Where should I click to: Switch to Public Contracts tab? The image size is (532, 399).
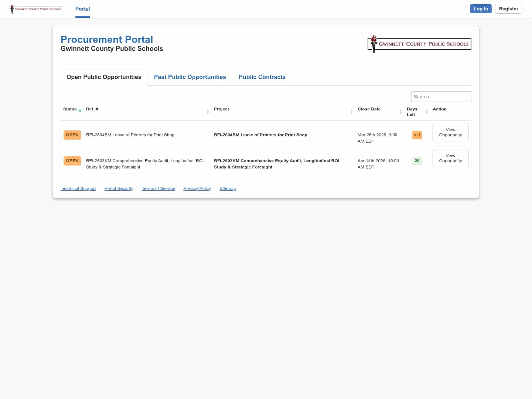pyautogui.click(x=262, y=77)
